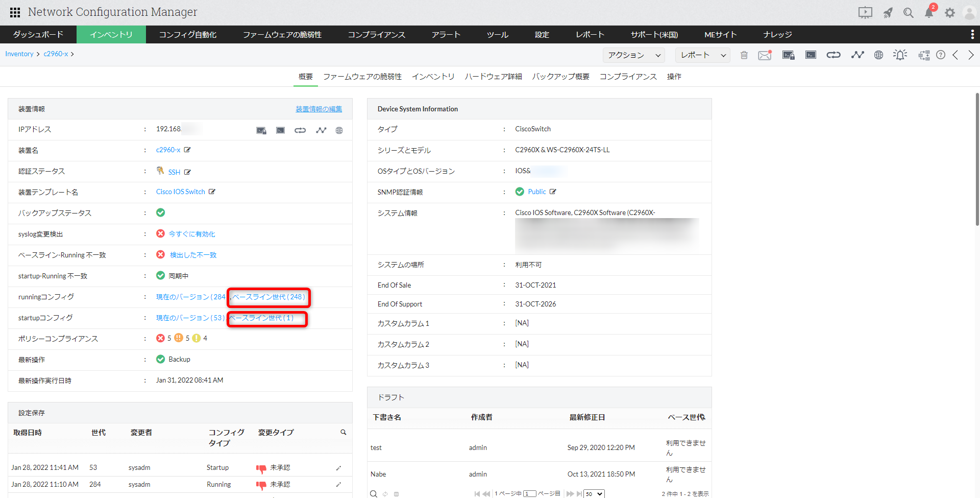The image size is (980, 498).
Task: Click the help question mark icon
Action: click(941, 55)
